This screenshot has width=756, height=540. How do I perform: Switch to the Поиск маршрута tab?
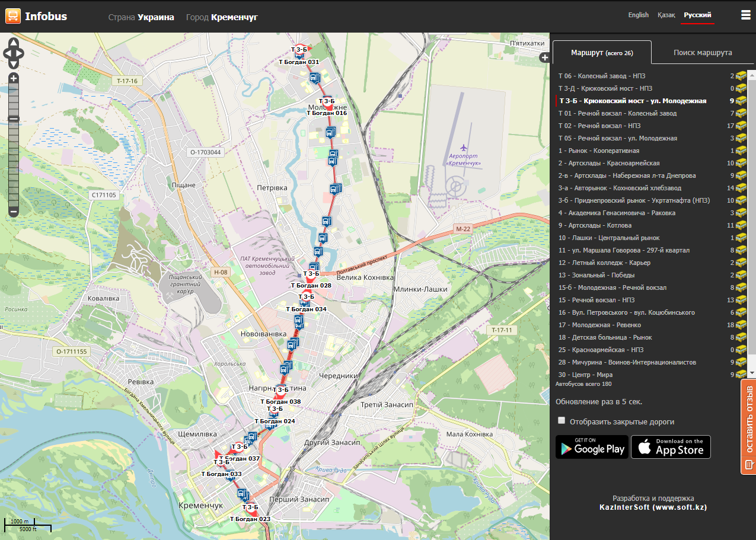point(702,53)
